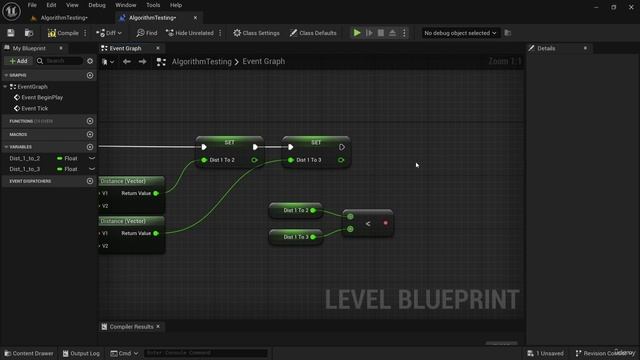
Task: Close the active AlgorithmTesting tab
Action: [x=195, y=18]
